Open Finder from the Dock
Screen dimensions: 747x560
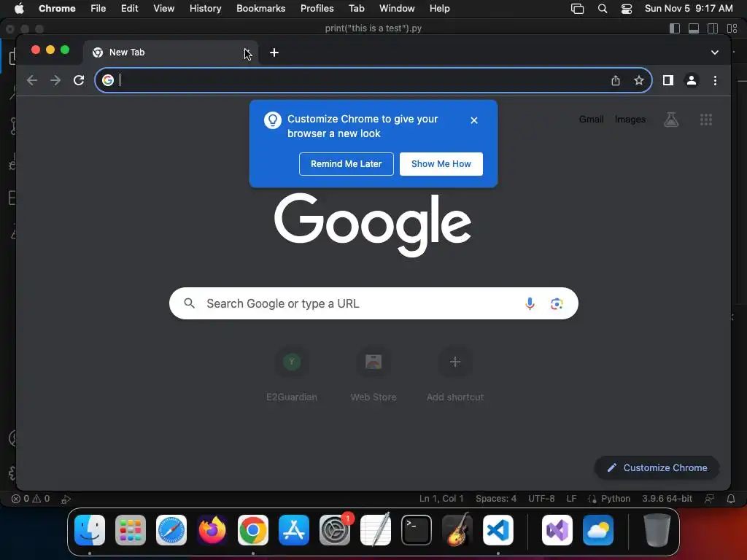click(90, 530)
